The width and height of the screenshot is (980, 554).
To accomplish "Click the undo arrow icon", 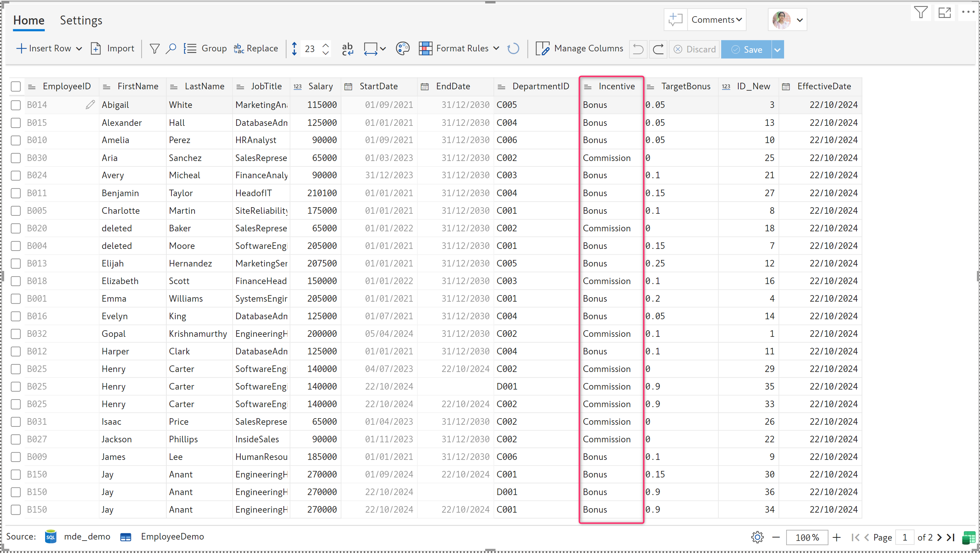I will coord(638,50).
